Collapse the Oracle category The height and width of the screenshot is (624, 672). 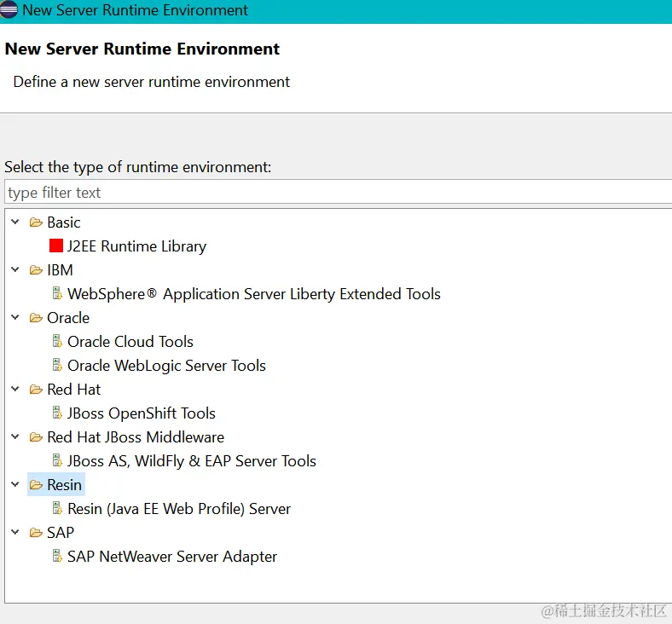pyautogui.click(x=15, y=317)
